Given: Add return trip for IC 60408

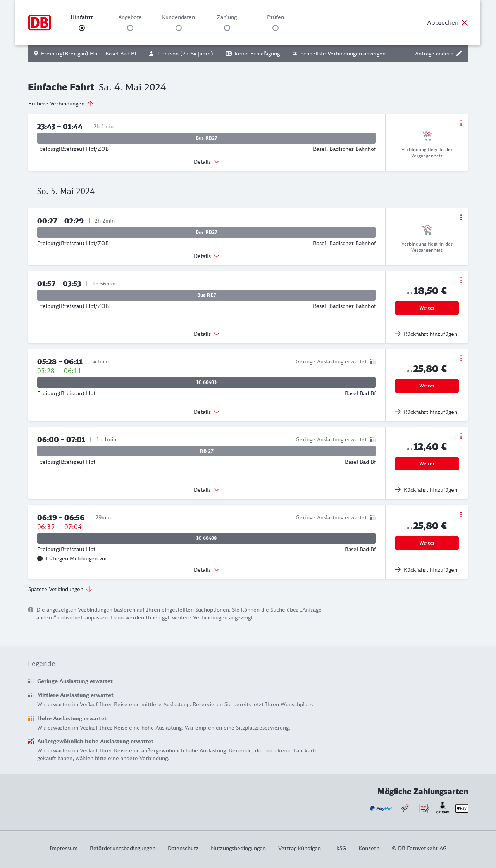Looking at the screenshot, I should coord(426,570).
